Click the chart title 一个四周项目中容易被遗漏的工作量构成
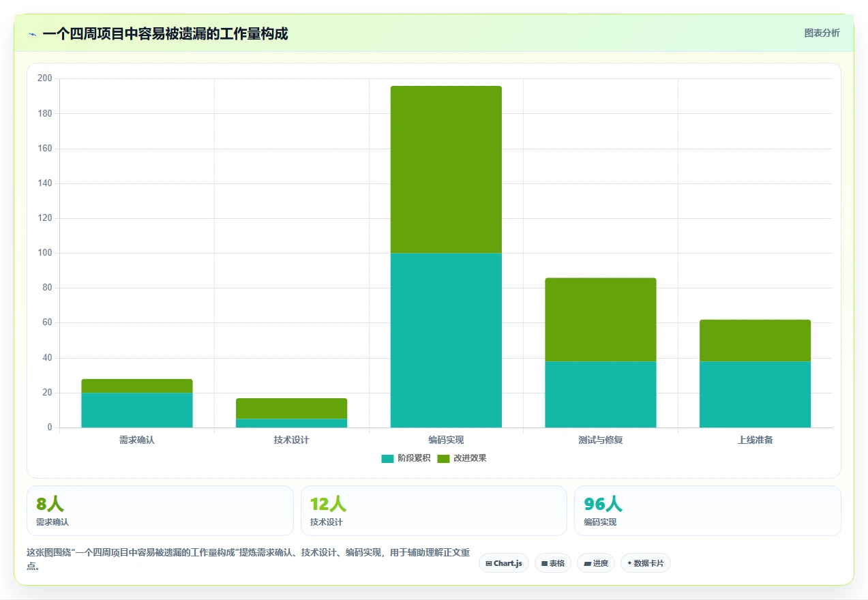This screenshot has height=600, width=868. coord(165,33)
